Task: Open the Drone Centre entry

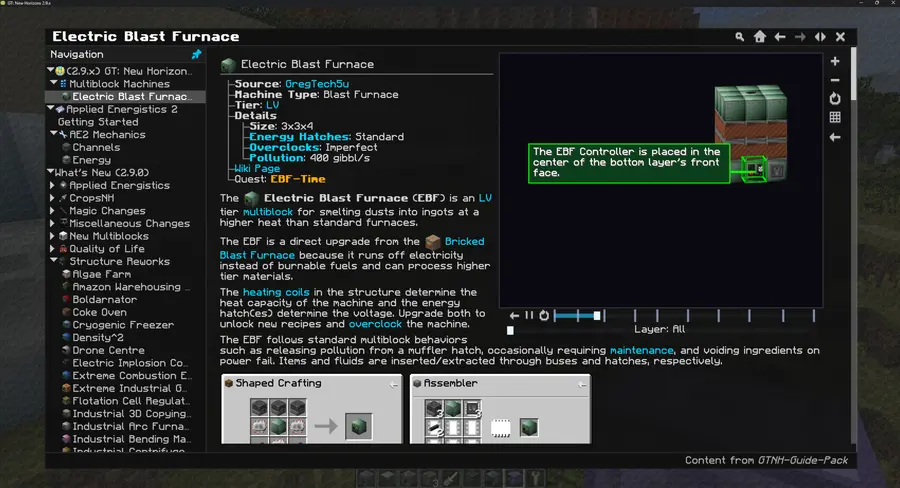Action: (x=108, y=350)
